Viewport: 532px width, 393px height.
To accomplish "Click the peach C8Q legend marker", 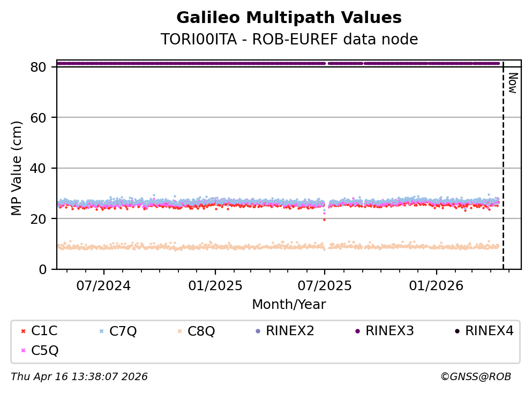I will pyautogui.click(x=179, y=331).
